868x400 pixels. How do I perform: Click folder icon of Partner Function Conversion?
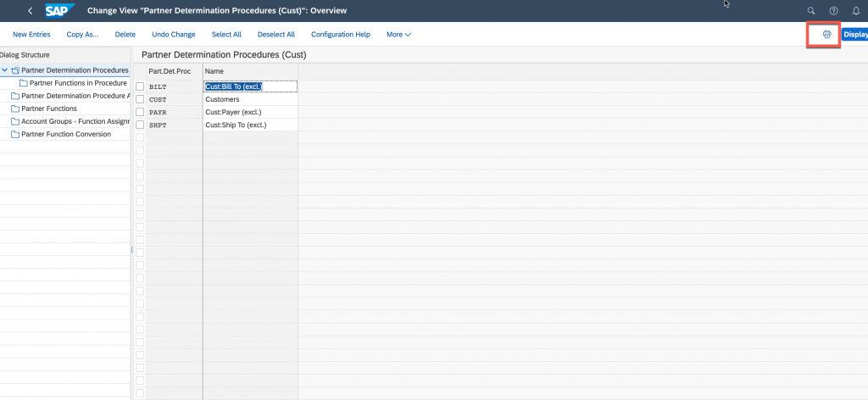(x=15, y=134)
